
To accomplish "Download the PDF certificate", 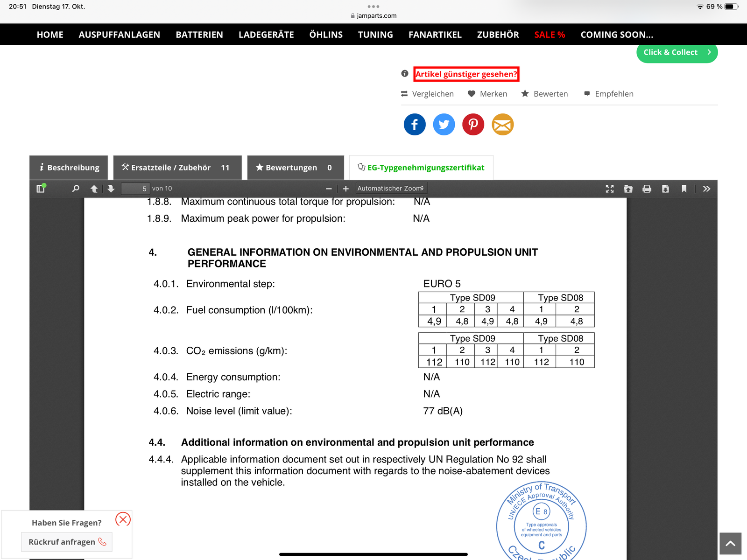I will [665, 189].
